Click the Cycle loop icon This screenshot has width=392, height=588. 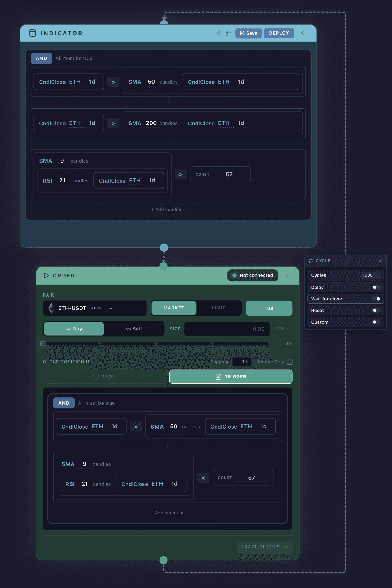(x=311, y=261)
